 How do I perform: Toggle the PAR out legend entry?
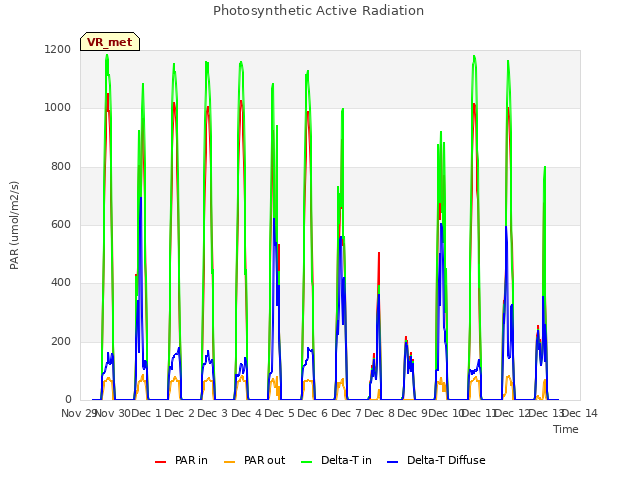(x=254, y=460)
